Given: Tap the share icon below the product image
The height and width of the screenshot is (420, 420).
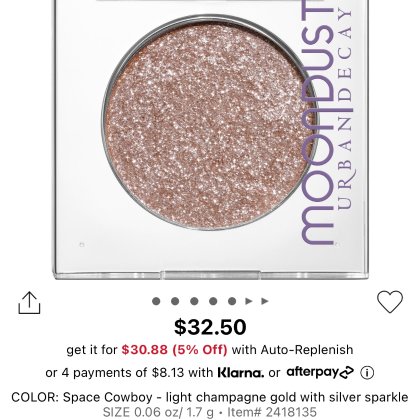Looking at the screenshot, I should coord(29,303).
